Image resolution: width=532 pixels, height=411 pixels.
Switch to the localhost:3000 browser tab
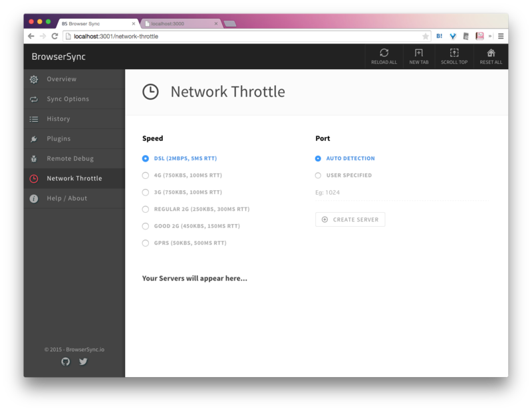point(180,23)
